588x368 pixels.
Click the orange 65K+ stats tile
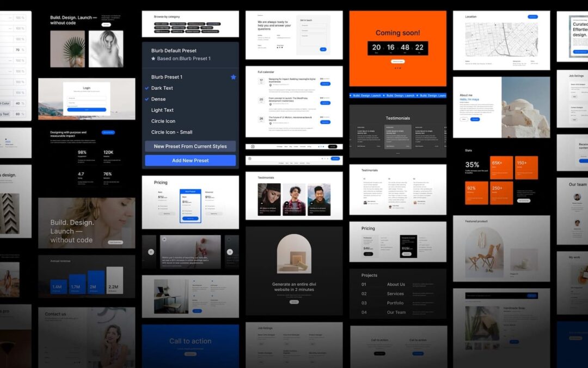[501, 167]
